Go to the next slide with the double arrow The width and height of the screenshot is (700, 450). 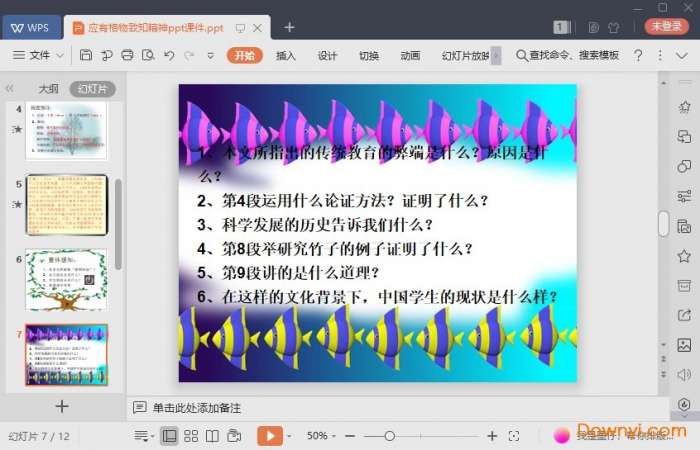[x=663, y=374]
